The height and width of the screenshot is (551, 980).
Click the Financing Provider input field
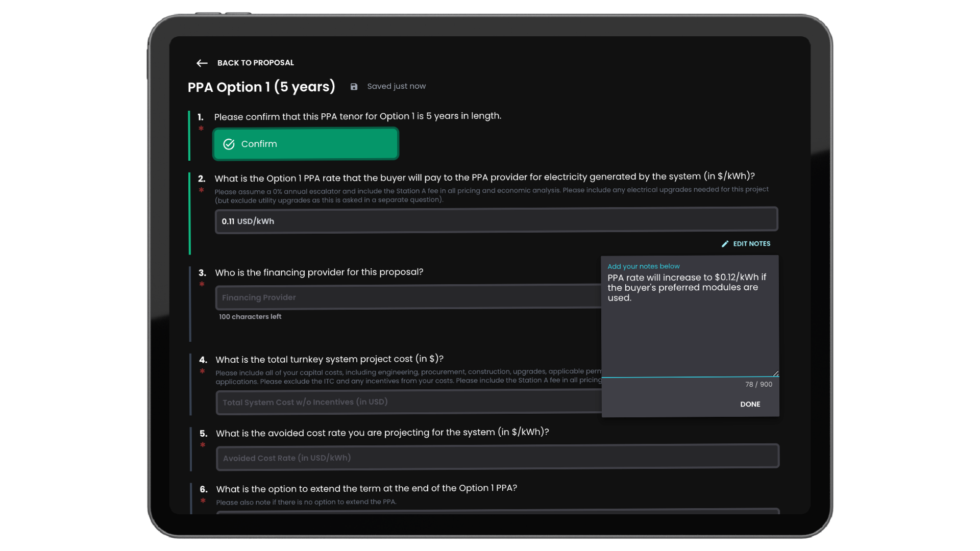407,297
